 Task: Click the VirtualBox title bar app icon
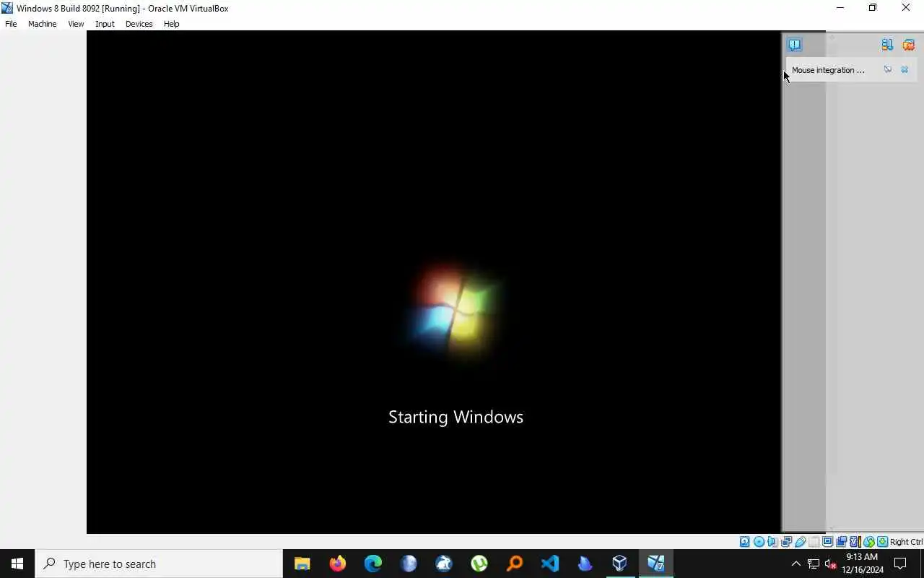7,8
